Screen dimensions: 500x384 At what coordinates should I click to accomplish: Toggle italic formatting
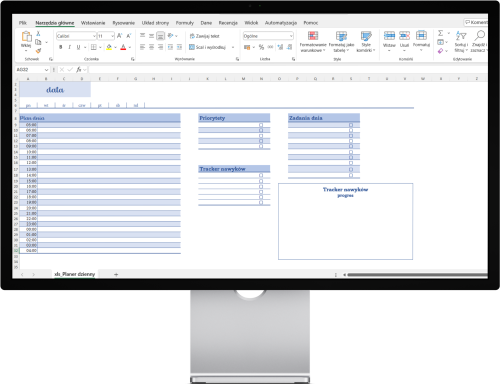(x=69, y=47)
